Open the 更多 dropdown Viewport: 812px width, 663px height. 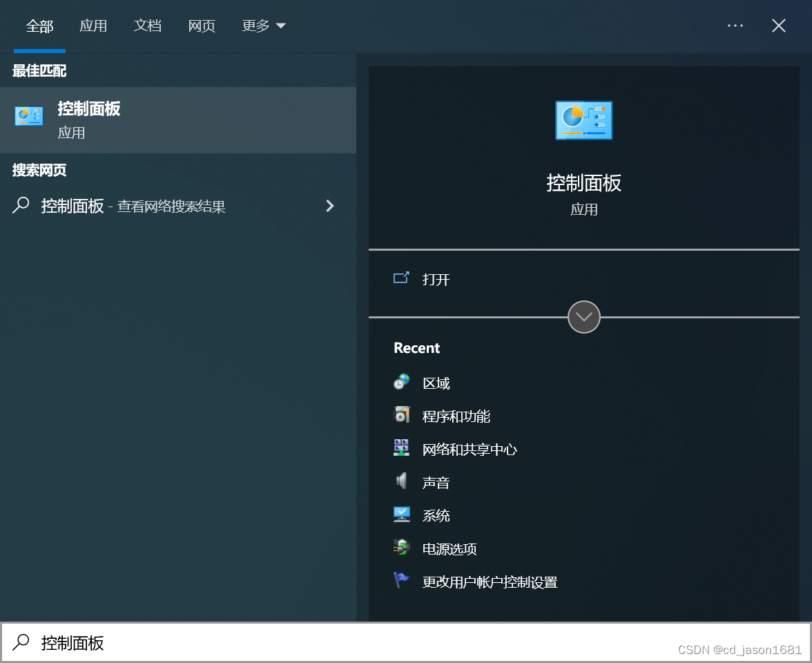tap(264, 26)
